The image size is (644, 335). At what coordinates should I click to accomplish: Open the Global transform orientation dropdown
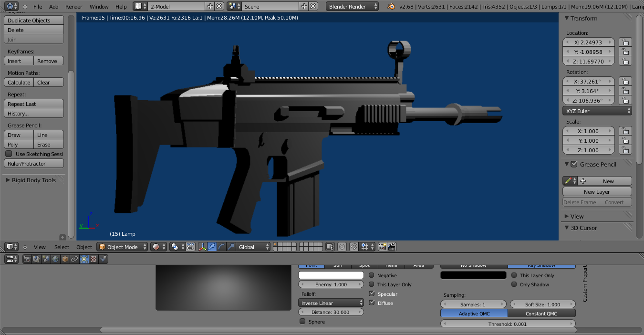coord(253,247)
